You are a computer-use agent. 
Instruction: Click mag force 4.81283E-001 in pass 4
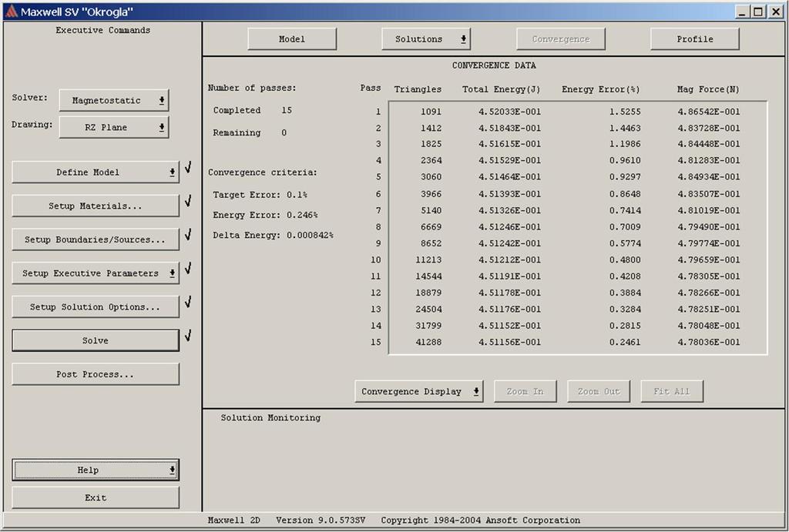[709, 160]
